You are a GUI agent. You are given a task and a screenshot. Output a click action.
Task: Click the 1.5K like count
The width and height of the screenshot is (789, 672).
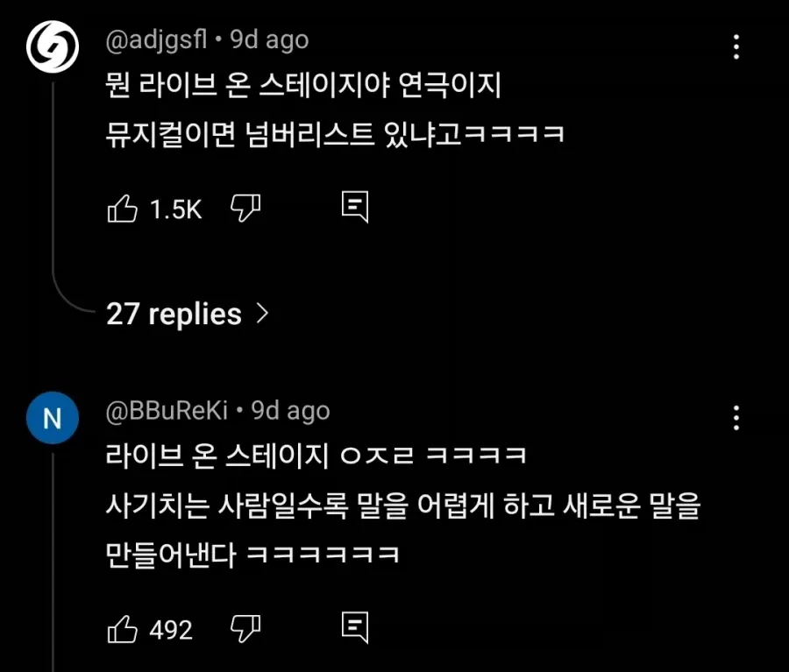tap(175, 209)
